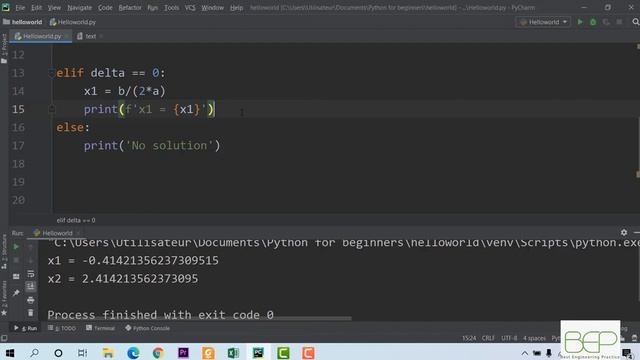Click the Run console horizontal scrollbar

coord(200,318)
